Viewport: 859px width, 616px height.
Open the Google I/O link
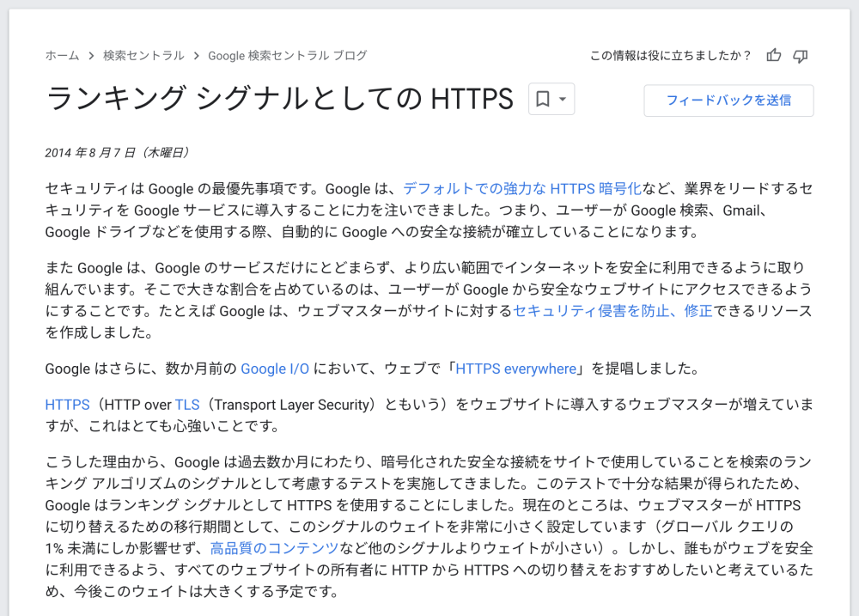point(275,369)
